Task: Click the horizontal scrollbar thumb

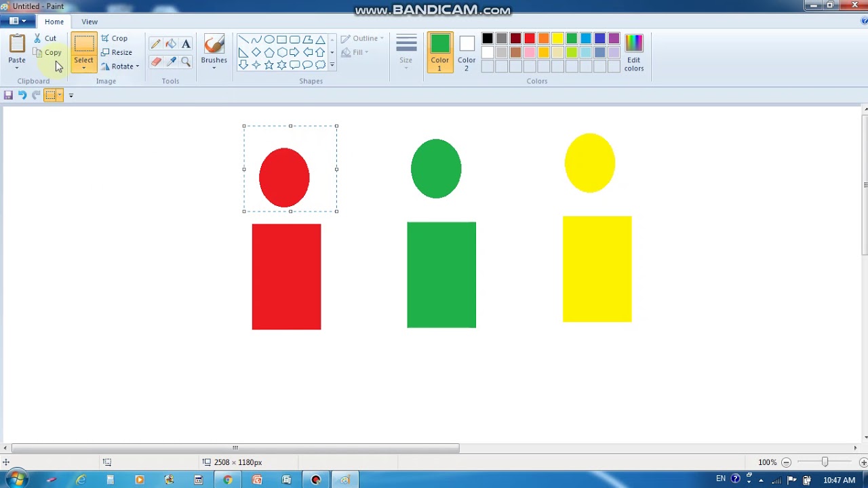Action: tap(235, 448)
